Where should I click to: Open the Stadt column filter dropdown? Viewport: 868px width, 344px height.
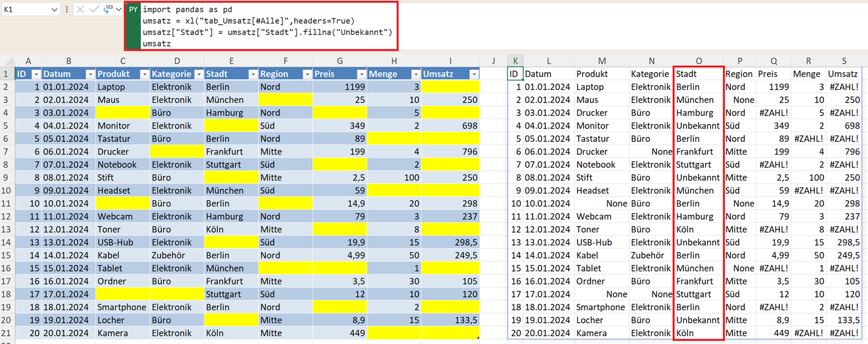point(253,75)
